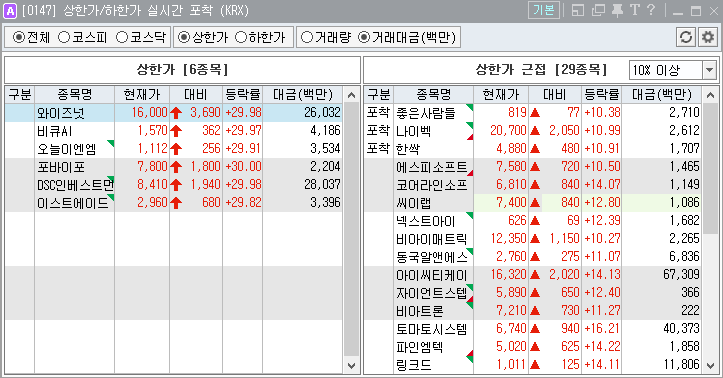
Task: Select the 거래량 radio button
Action: pyautogui.click(x=326, y=37)
